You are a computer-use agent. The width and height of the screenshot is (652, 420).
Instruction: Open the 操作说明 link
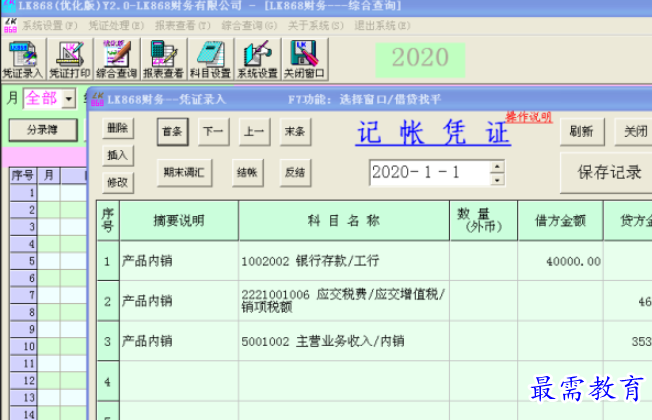pos(529,117)
